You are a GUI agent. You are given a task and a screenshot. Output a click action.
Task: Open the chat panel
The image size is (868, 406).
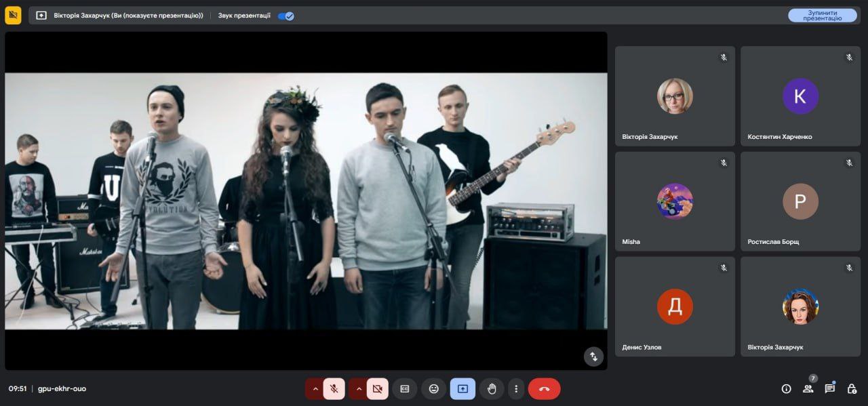[829, 389]
